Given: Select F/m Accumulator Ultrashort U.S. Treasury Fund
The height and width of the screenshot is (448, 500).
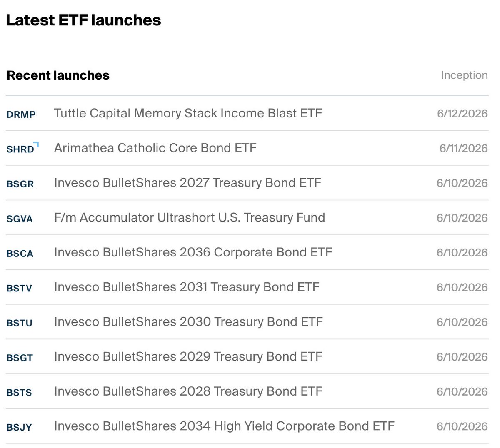Looking at the screenshot, I should click(190, 217).
